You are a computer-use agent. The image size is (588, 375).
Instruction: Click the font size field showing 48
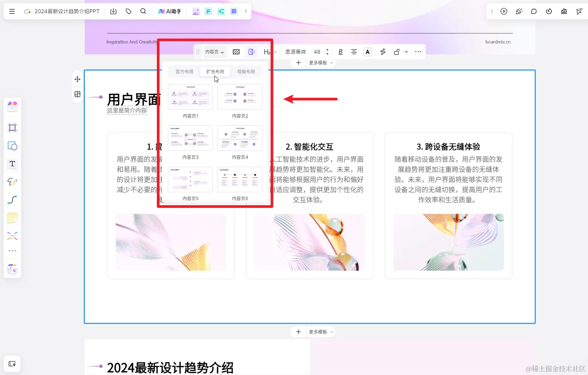click(x=317, y=52)
